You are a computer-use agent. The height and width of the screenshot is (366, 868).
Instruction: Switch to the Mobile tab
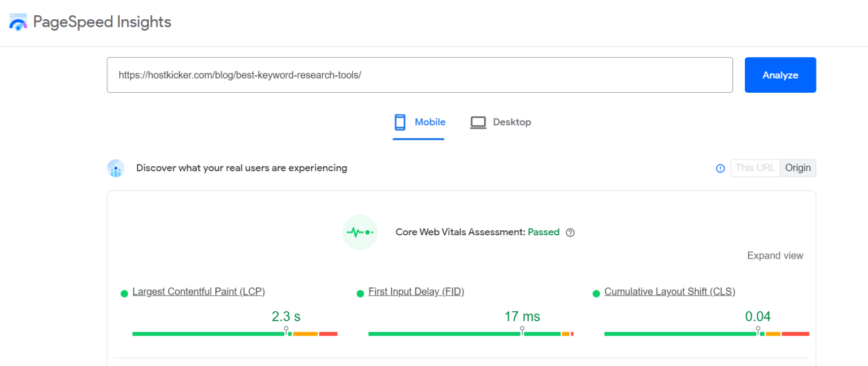419,122
